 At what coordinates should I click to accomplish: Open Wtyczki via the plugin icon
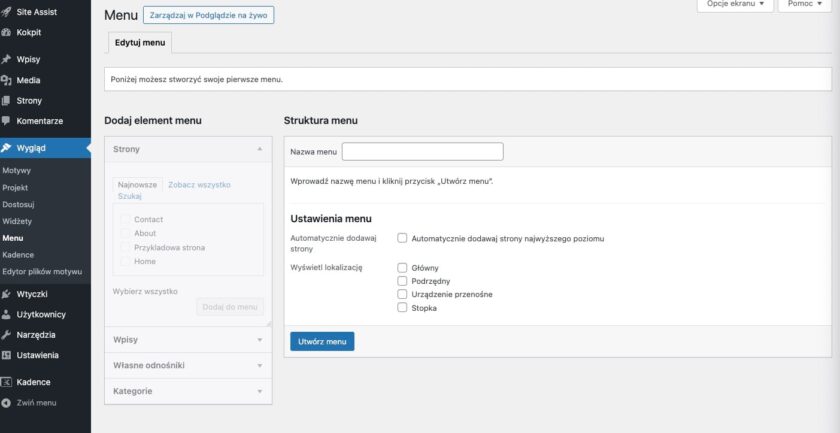coord(6,294)
